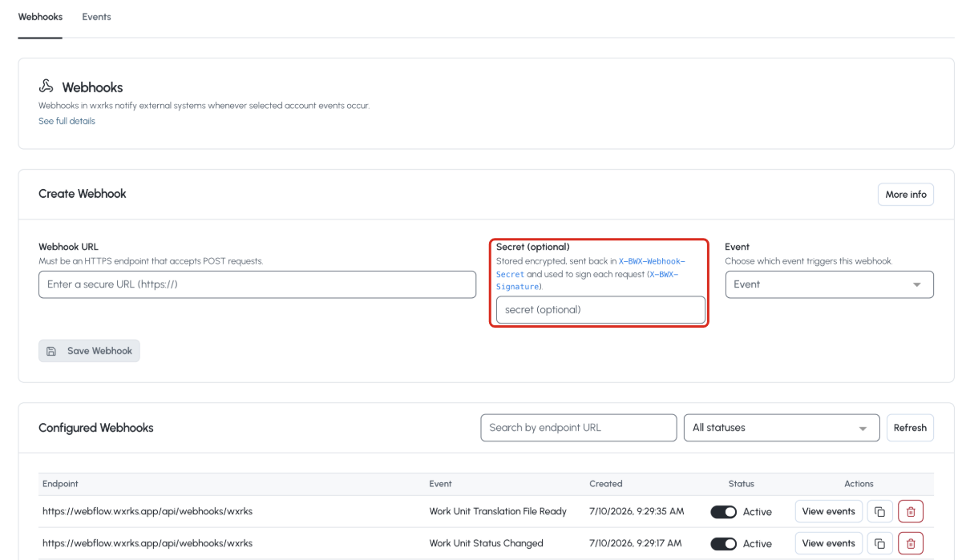Click the Event column header in webhooks table
Image resolution: width=962 pixels, height=560 pixels.
(440, 484)
